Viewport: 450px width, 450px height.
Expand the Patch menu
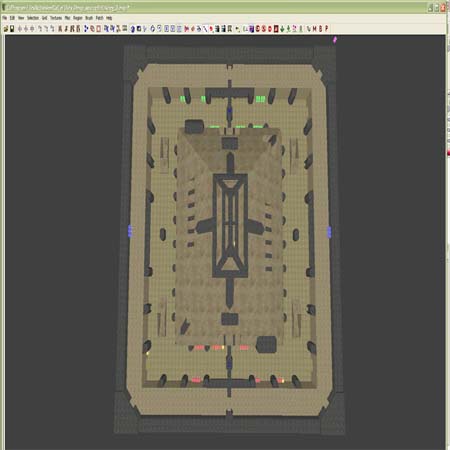tap(99, 18)
